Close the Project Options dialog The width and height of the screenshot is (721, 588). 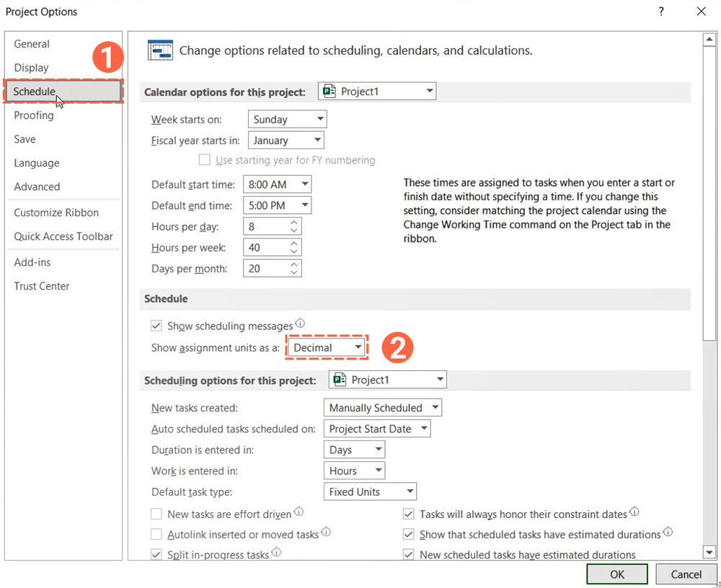click(702, 12)
